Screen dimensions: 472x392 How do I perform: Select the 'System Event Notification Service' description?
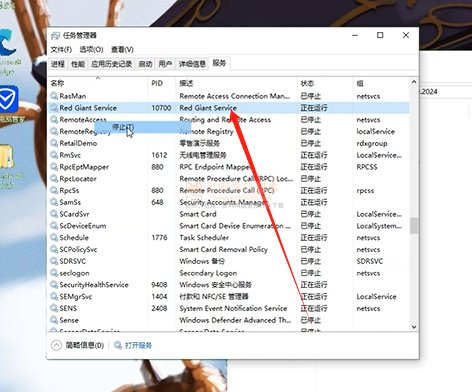click(233, 308)
